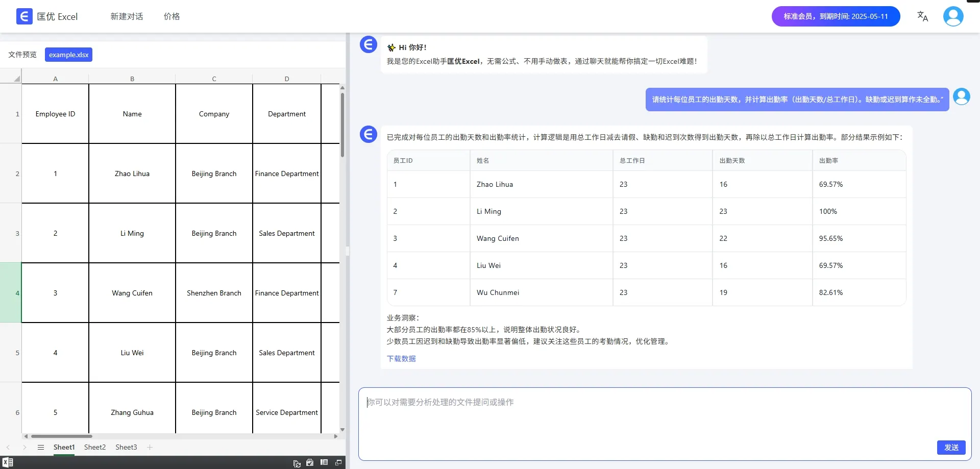This screenshot has height=469, width=980.
Task: Click the 匡优 Excel logo icon
Action: [x=24, y=16]
